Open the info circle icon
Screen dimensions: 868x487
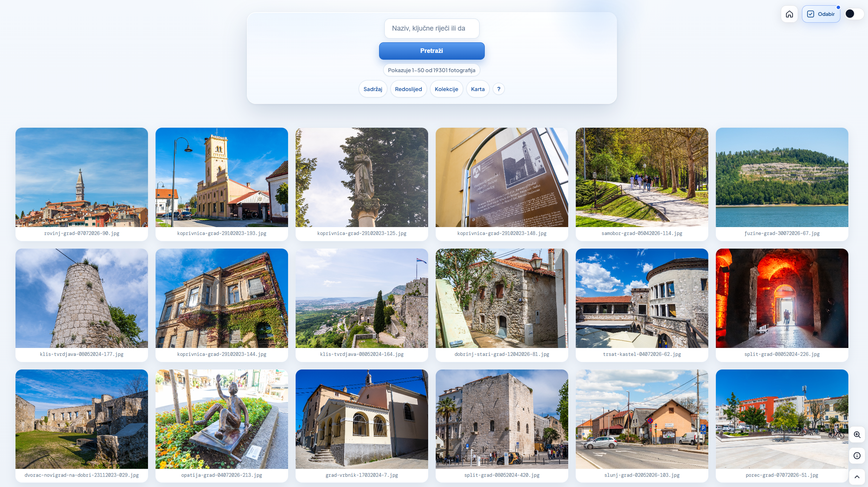coord(857,456)
